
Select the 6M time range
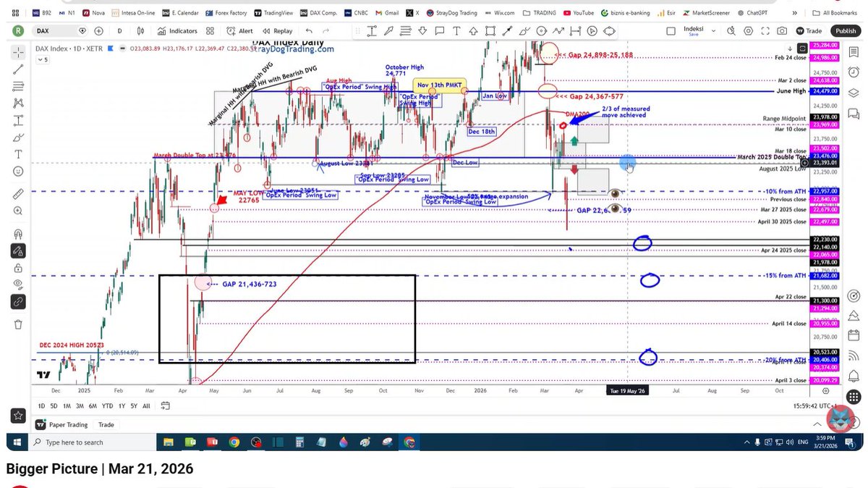pyautogui.click(x=93, y=405)
